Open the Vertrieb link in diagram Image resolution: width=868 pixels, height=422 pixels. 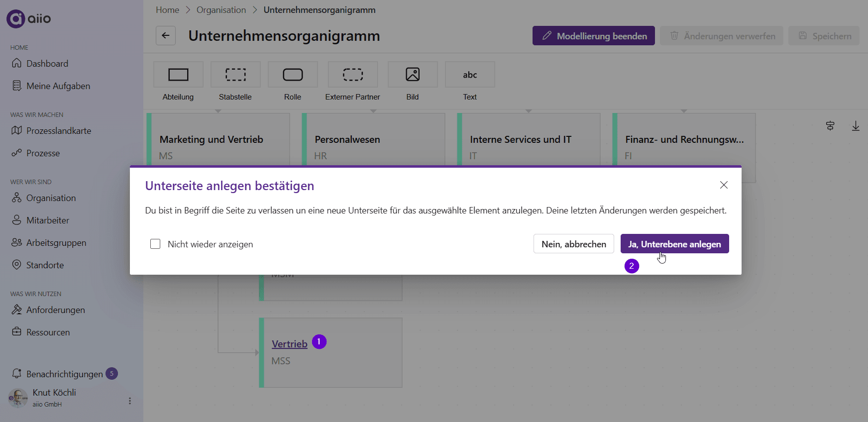(x=290, y=344)
